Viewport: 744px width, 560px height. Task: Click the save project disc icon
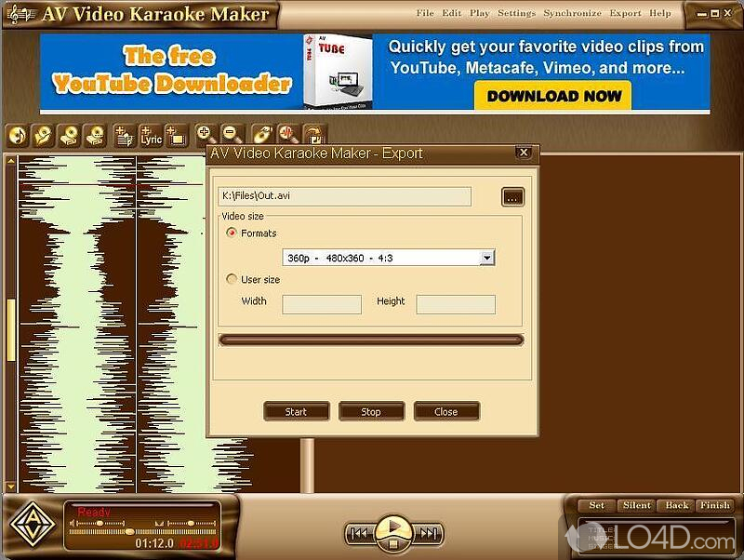69,136
